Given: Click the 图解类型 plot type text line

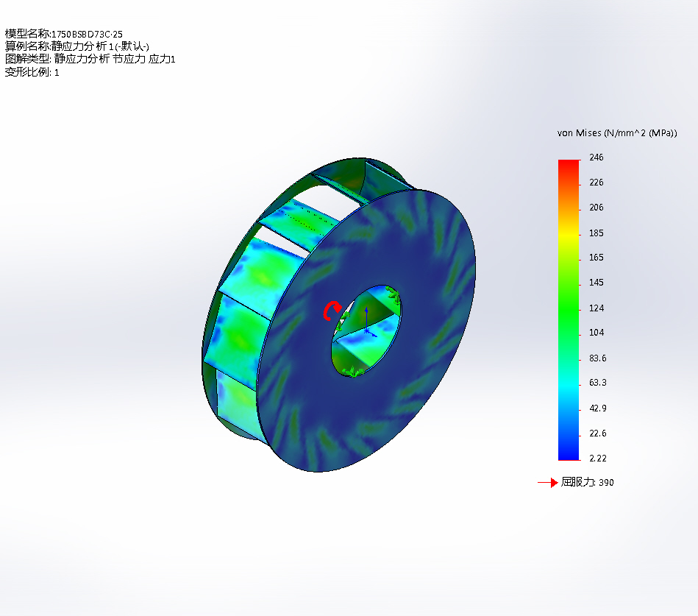Looking at the screenshot, I should tap(90, 59).
